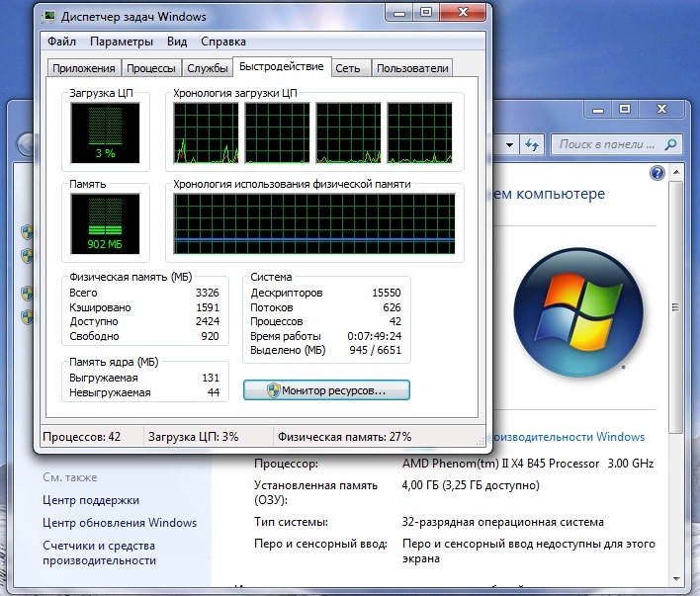Select the Быстродействие tab
Image resolution: width=700 pixels, height=596 pixels.
281,66
